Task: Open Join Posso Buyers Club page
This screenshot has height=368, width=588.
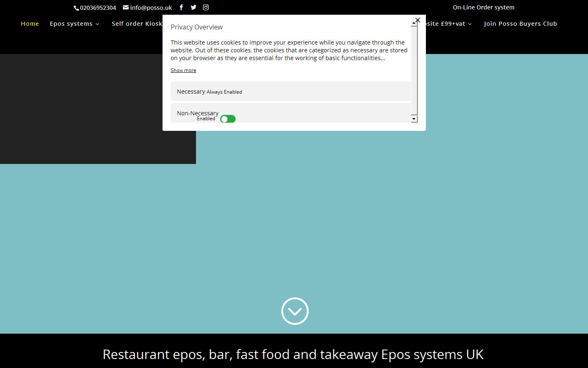Action: [520, 24]
